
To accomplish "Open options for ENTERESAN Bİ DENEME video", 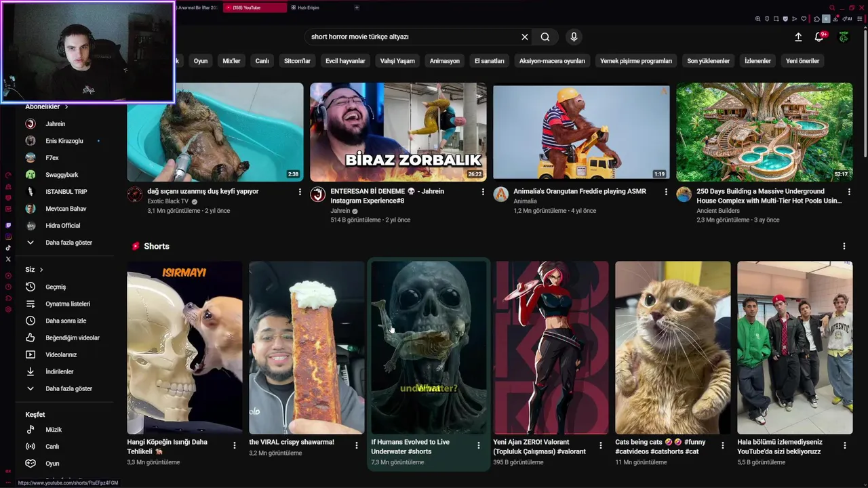I will tap(483, 192).
